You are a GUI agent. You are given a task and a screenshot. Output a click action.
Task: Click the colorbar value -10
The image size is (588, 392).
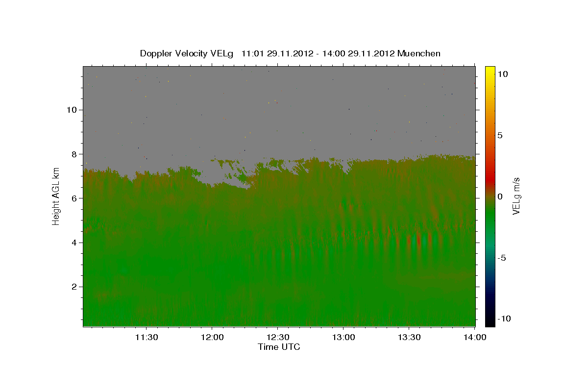504,318
